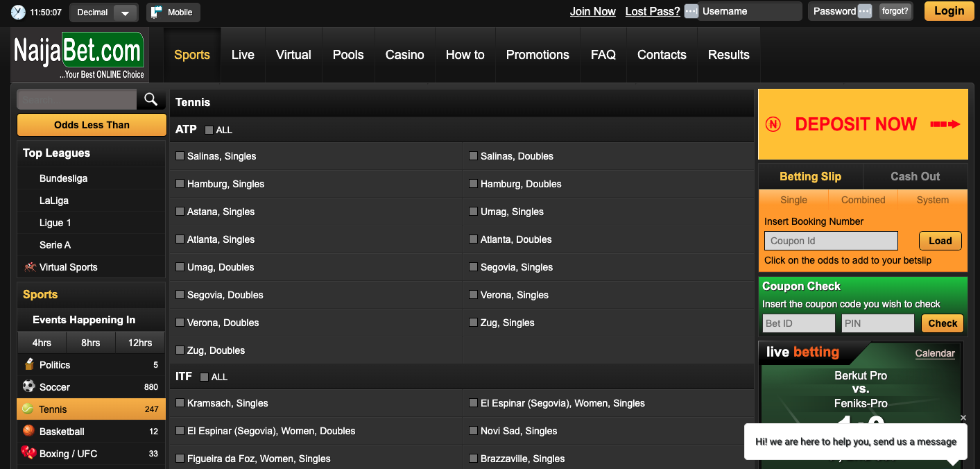Click the Join Now link
Image resolution: width=980 pixels, height=469 pixels.
(x=593, y=11)
